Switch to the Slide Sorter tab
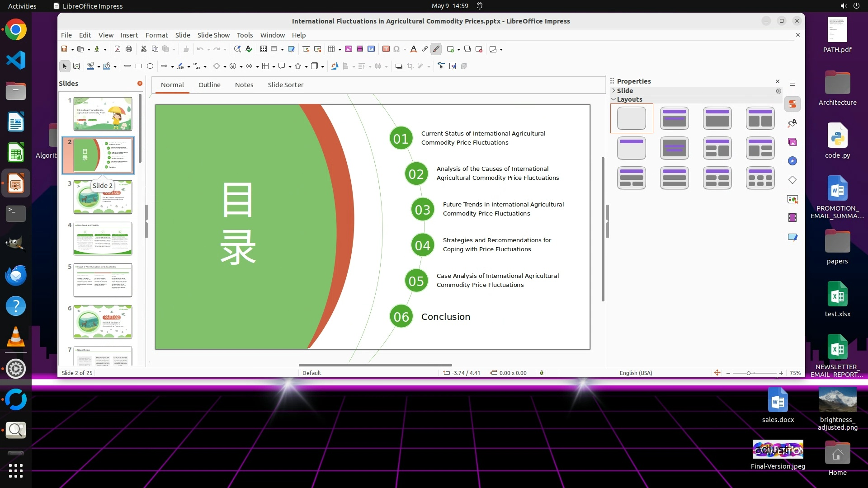 click(285, 85)
